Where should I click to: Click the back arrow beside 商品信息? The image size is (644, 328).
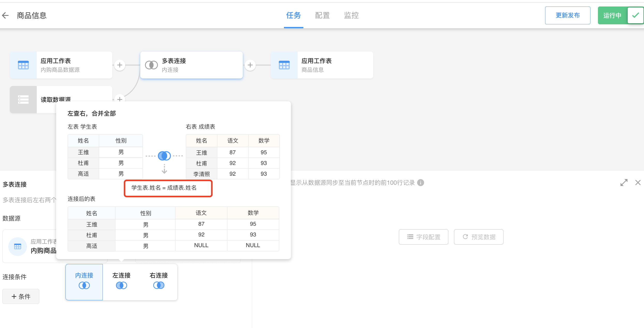(6, 16)
